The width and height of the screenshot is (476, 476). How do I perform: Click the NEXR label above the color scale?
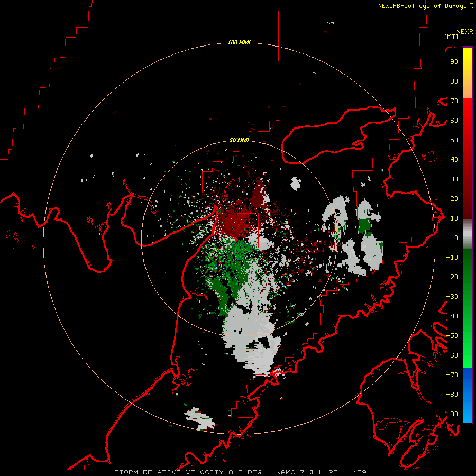(x=465, y=32)
